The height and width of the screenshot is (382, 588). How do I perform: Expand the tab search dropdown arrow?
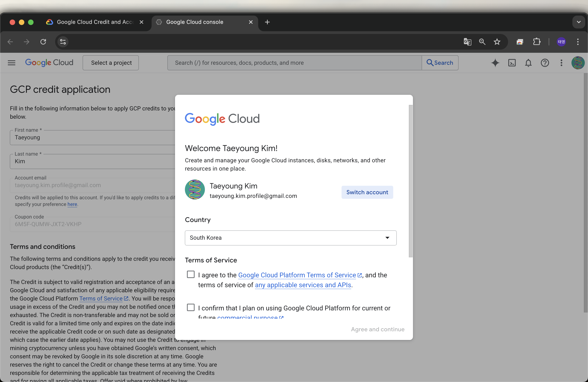coord(578,22)
